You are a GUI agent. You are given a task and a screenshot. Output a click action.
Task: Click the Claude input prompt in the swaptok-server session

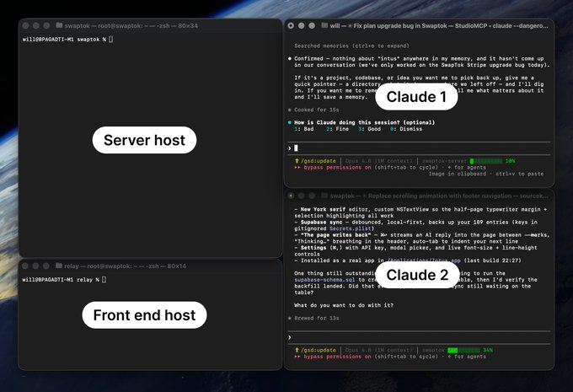click(419, 148)
